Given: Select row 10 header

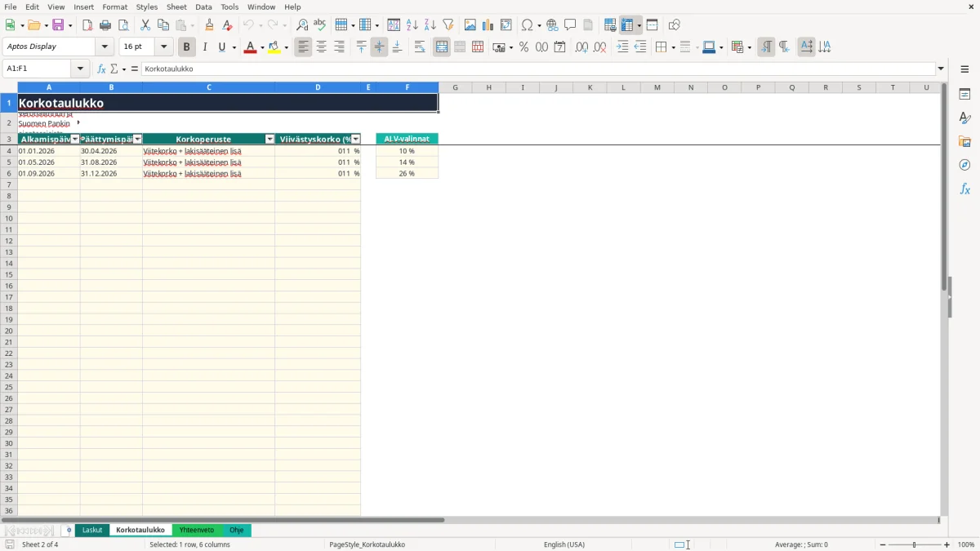Looking at the screenshot, I should tap(9, 219).
